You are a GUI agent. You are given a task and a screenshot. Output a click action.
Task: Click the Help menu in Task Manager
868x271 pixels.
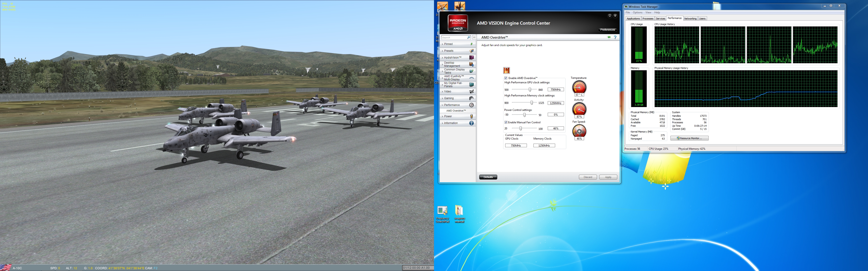point(657,12)
